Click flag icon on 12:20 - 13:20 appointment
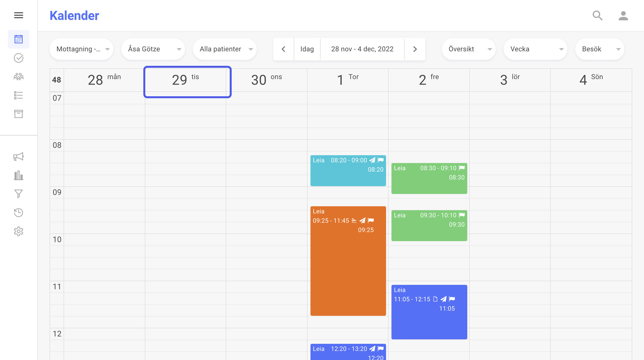Screen dimensions: 644x360 click(380, 349)
